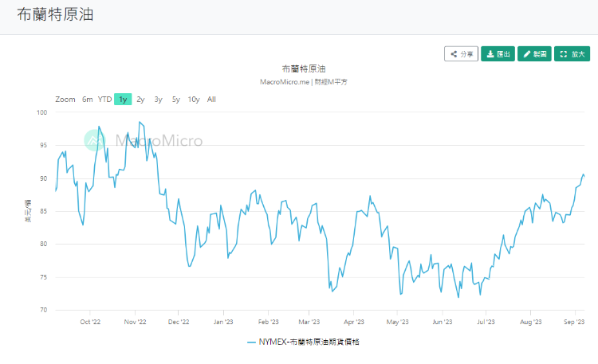
Task: Click the blue legend line marker
Action: click(252, 342)
